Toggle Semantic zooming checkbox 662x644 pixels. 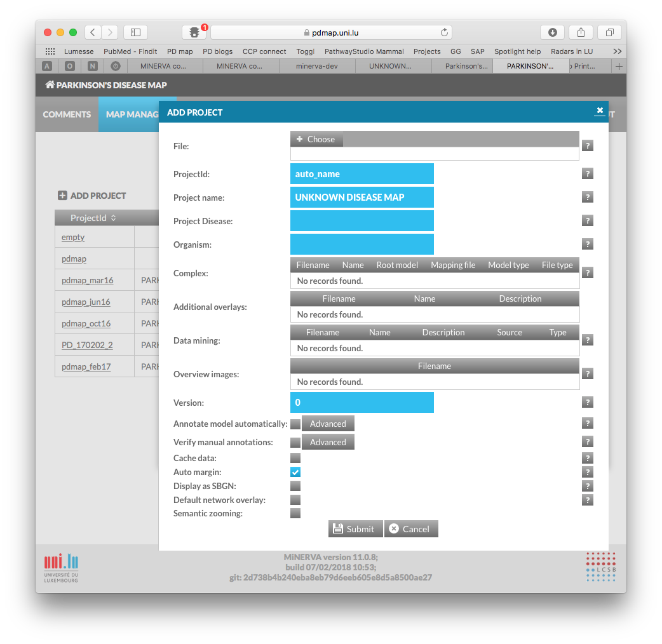click(x=295, y=513)
